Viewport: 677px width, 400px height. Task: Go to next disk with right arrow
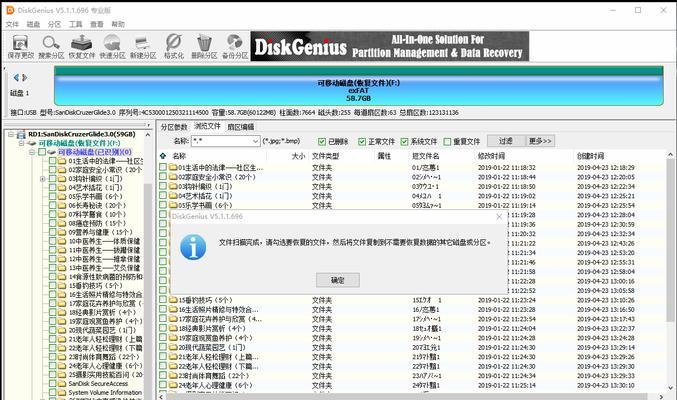25,78
